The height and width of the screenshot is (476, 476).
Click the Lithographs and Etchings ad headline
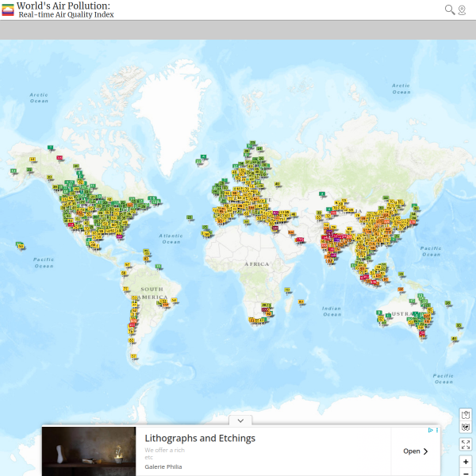coord(200,438)
